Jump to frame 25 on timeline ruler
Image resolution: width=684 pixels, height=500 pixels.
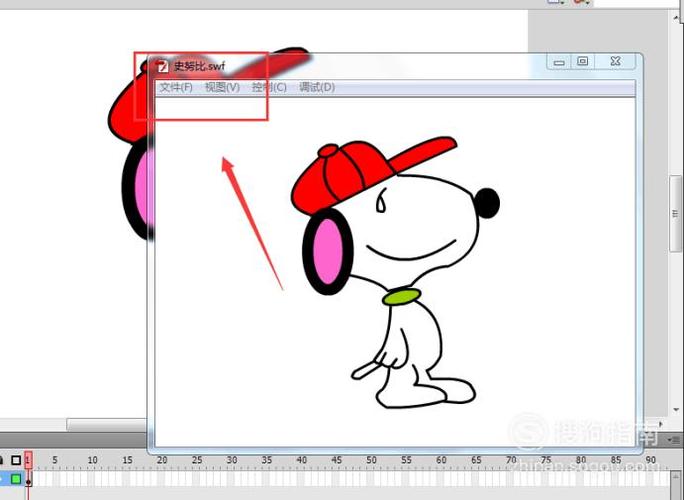point(197,460)
